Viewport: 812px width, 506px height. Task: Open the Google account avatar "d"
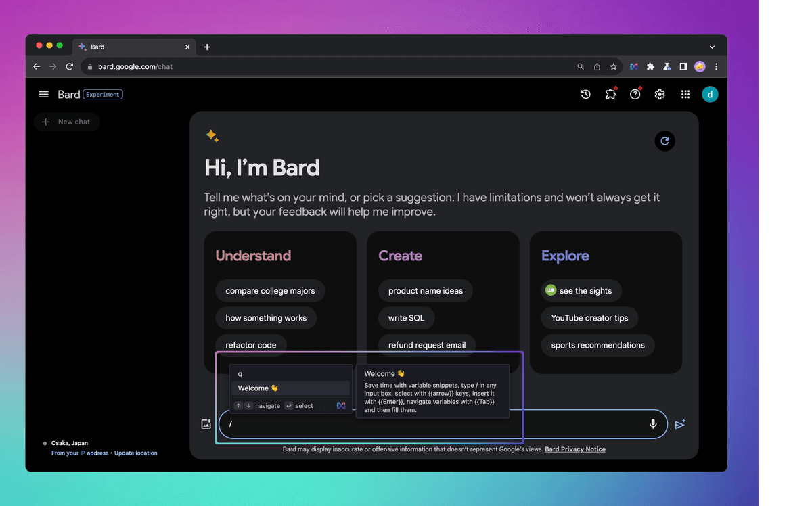click(710, 95)
